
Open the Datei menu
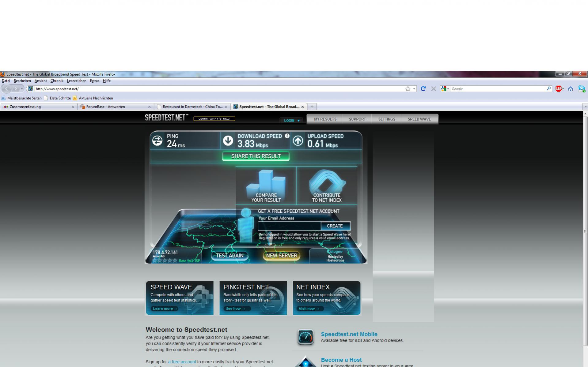click(6, 81)
